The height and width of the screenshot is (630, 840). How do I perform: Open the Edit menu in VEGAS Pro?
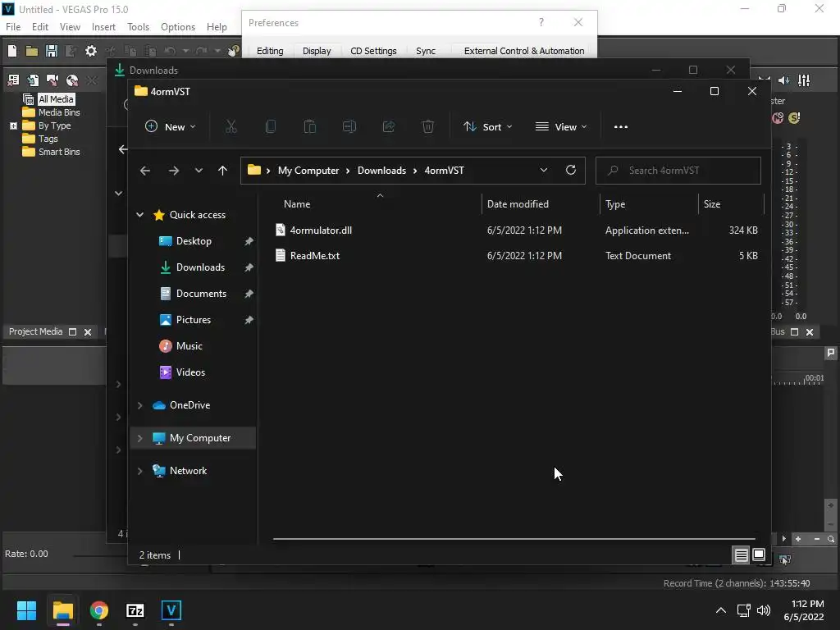(x=40, y=27)
